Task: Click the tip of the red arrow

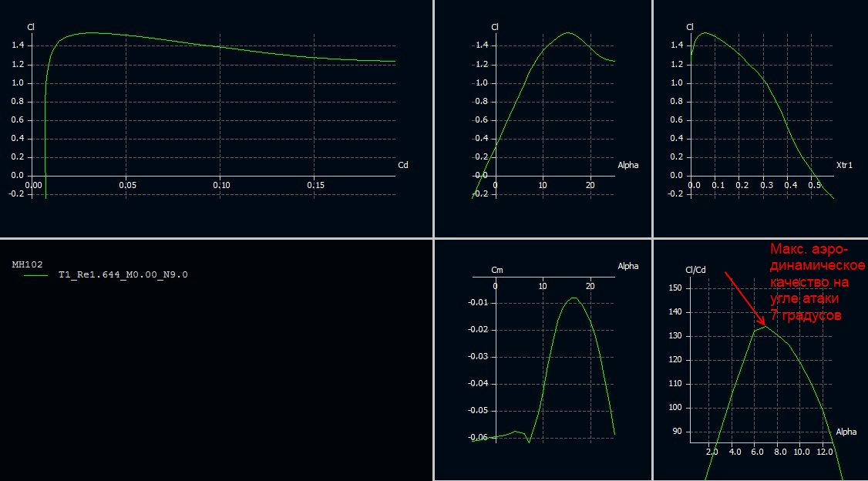Action: (x=765, y=325)
